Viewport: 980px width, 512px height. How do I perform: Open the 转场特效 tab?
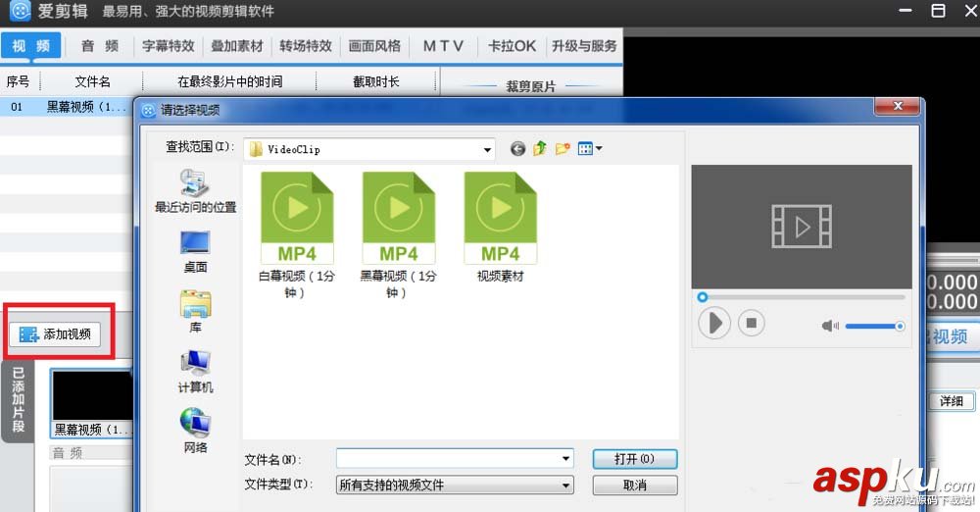[306, 46]
